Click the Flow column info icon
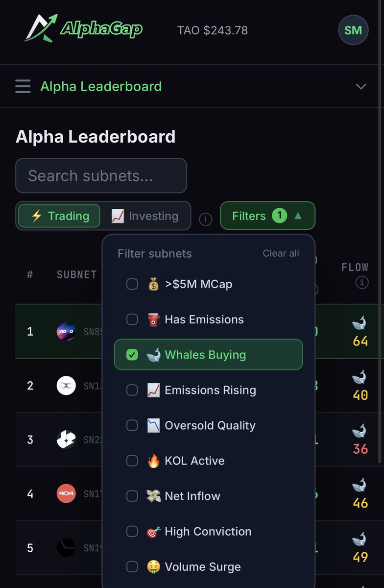The width and height of the screenshot is (384, 588). (x=361, y=283)
